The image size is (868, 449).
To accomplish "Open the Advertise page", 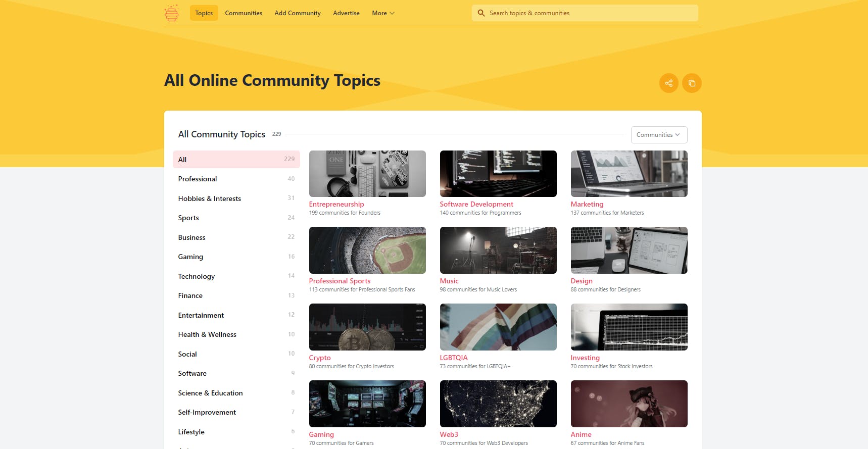I will click(346, 13).
